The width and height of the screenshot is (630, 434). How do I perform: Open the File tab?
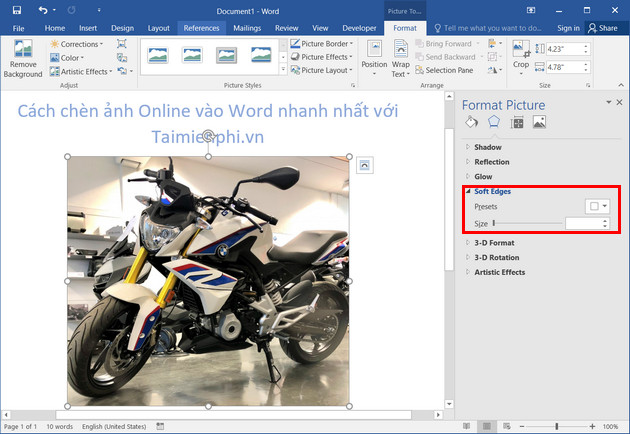[18, 28]
